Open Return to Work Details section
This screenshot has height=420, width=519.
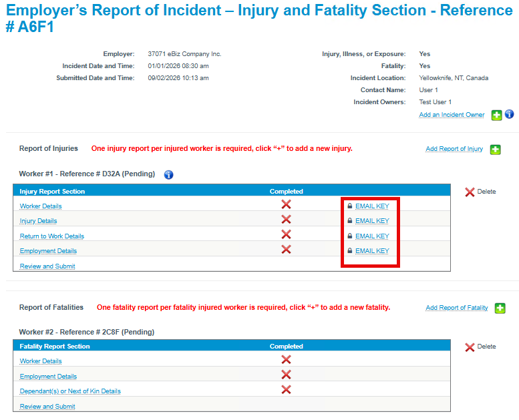[x=52, y=236]
